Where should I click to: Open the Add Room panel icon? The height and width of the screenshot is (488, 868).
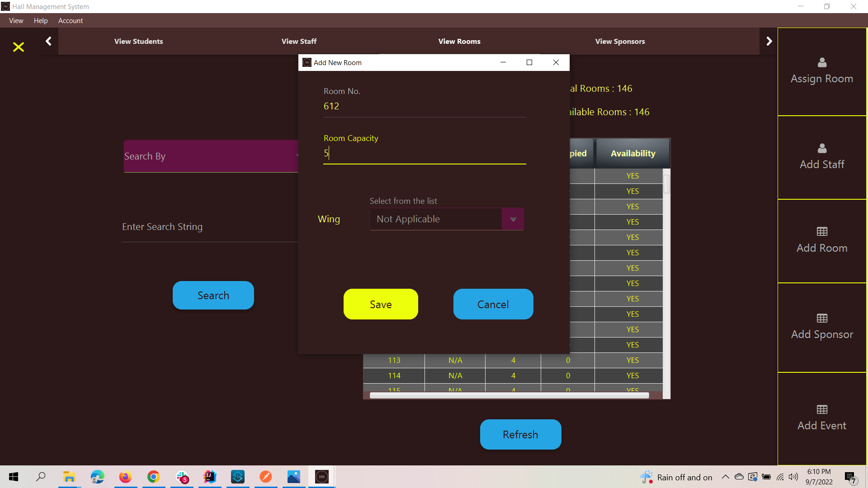821,232
